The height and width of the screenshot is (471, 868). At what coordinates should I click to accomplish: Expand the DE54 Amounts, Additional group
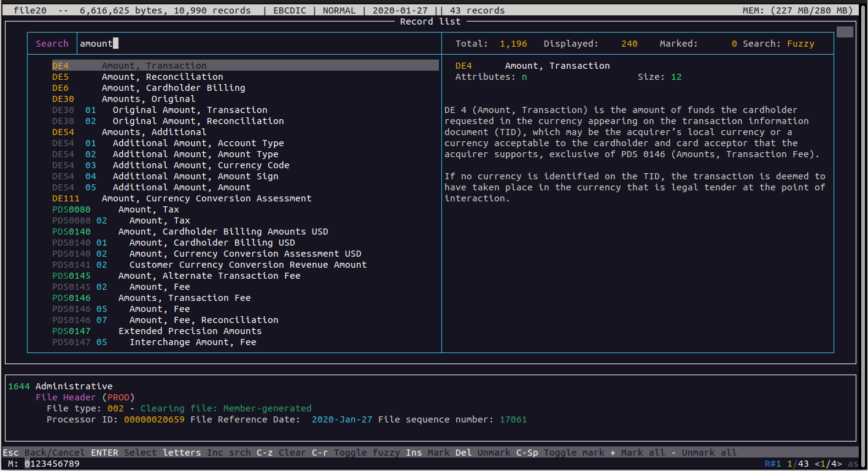[x=153, y=132]
